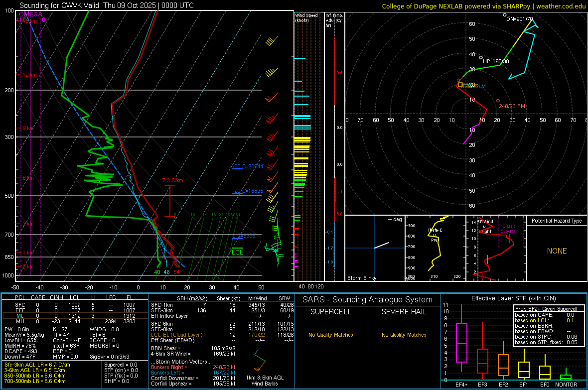
Task: Click the 'SHIP = 0.0' value
Action: click(x=117, y=381)
